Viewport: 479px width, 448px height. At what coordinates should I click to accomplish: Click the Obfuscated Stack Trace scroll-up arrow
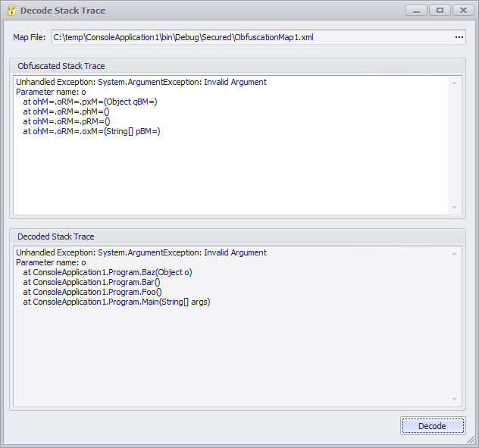click(x=455, y=82)
